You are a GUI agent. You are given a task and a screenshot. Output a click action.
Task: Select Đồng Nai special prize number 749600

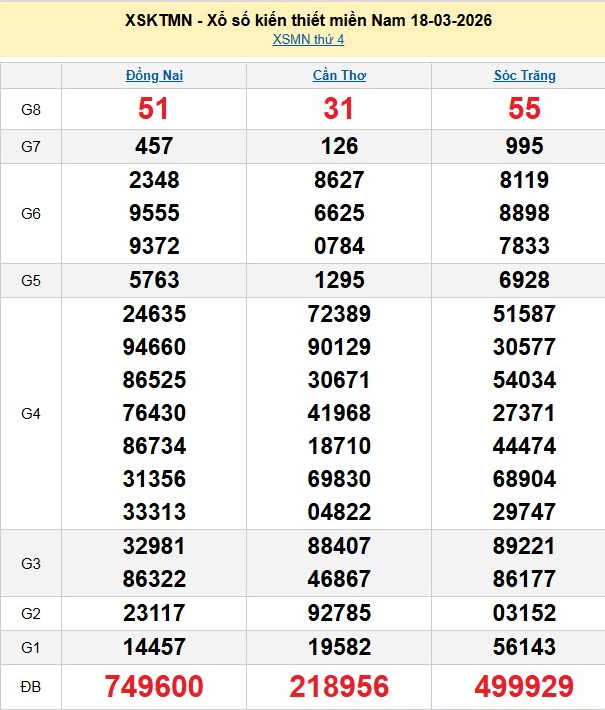pos(154,686)
